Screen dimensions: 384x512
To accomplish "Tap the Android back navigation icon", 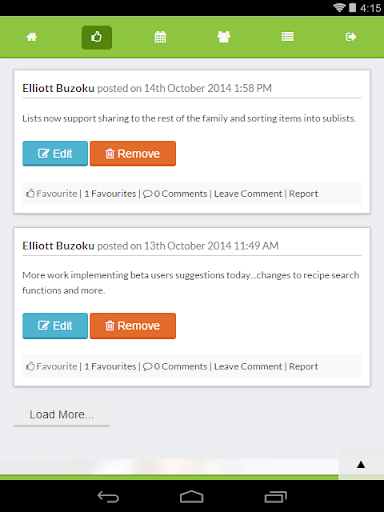I will 108,497.
